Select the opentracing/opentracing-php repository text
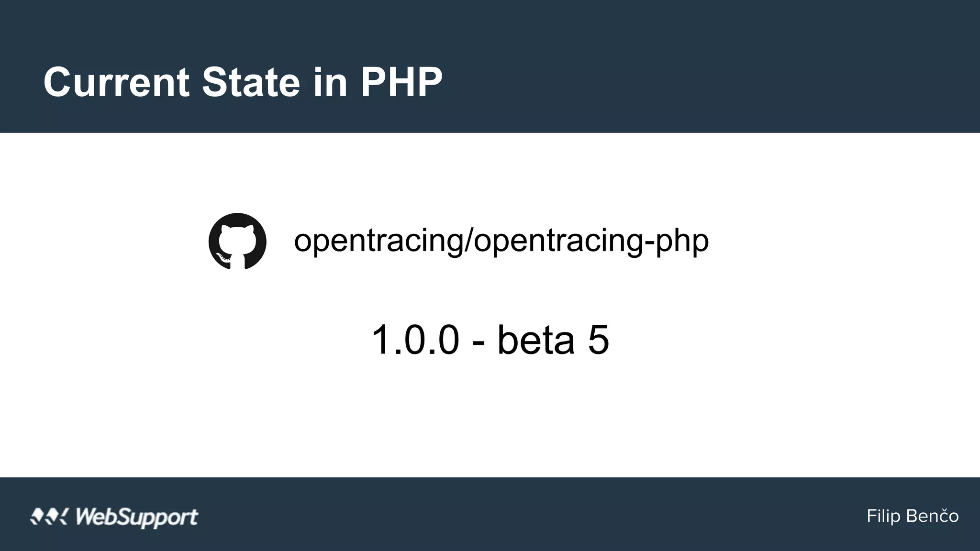This screenshot has width=980, height=551. [501, 241]
